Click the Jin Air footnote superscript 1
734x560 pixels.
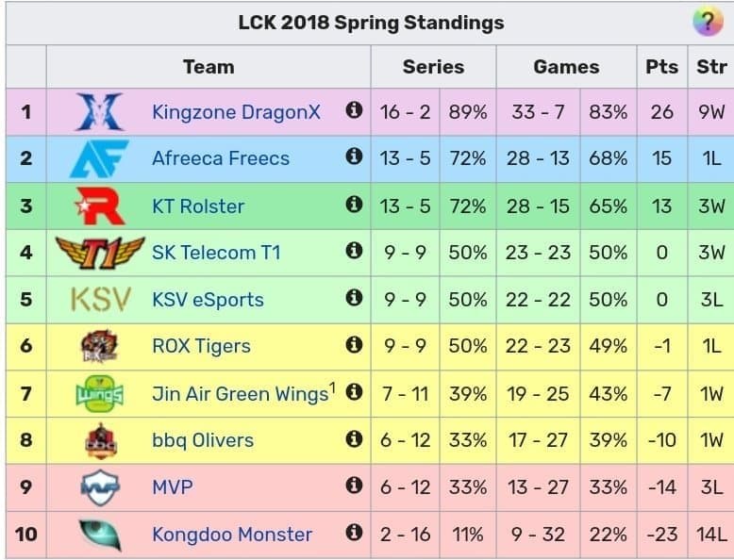pyautogui.click(x=332, y=387)
